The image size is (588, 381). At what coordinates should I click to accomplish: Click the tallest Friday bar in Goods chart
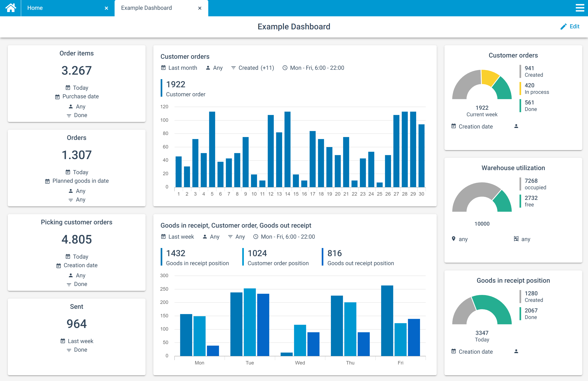click(x=387, y=320)
